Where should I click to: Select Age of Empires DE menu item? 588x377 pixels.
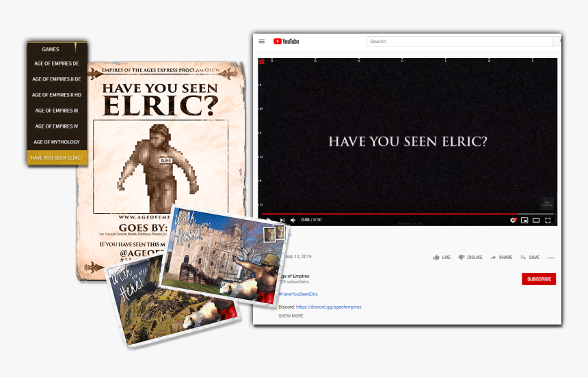coord(57,64)
